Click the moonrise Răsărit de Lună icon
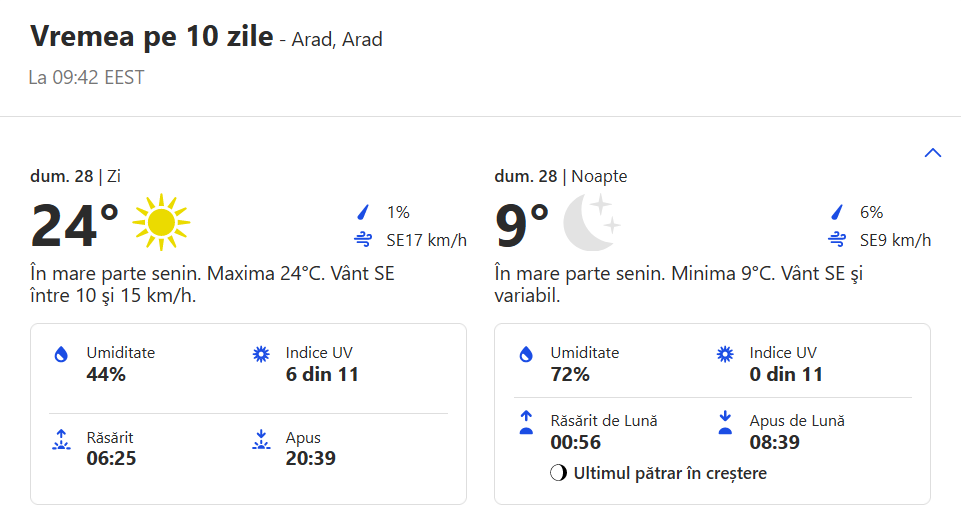This screenshot has width=961, height=515. click(x=526, y=422)
